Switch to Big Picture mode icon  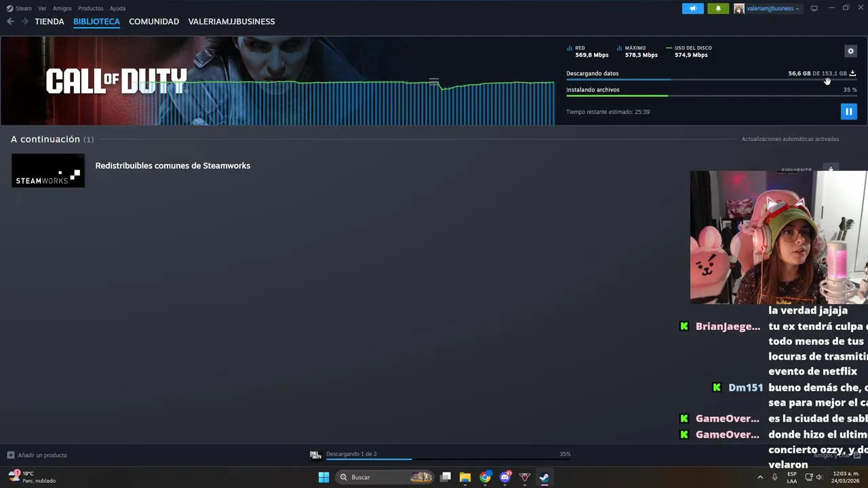pos(814,9)
